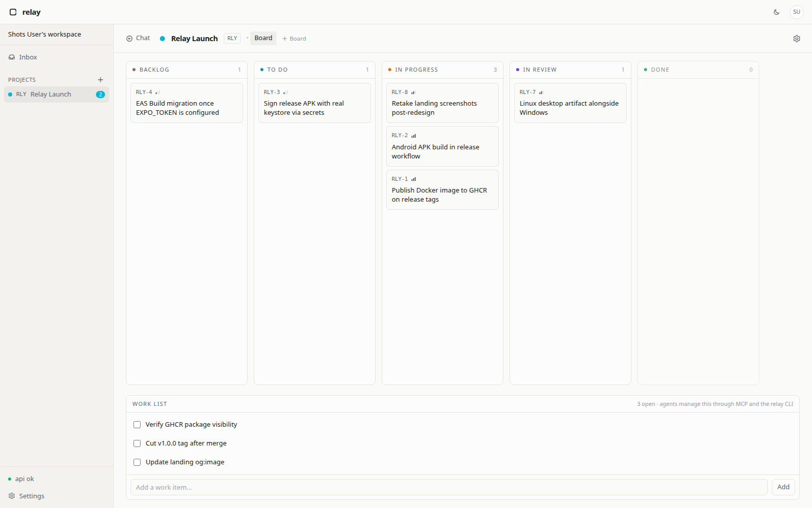Click priority bars icon on RLY-7
The height and width of the screenshot is (508, 812).
[x=542, y=92]
